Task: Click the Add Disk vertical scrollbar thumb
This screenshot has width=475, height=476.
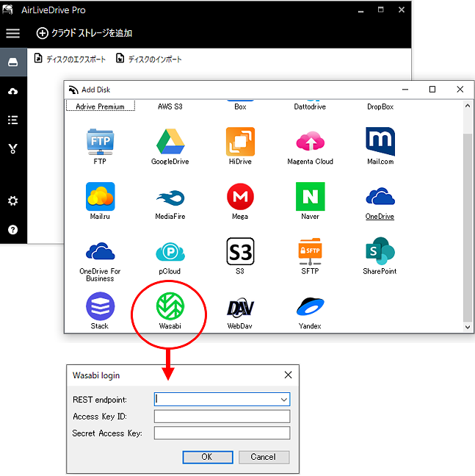Action: click(x=468, y=227)
